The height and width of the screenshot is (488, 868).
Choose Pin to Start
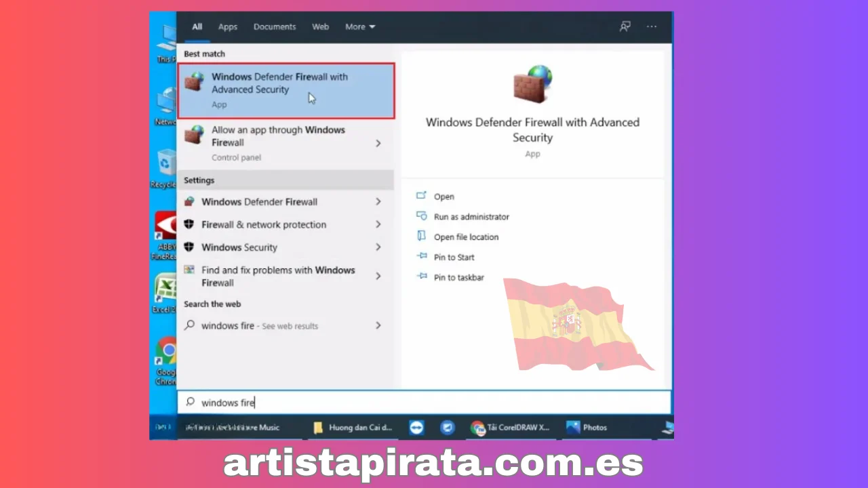[x=454, y=258]
